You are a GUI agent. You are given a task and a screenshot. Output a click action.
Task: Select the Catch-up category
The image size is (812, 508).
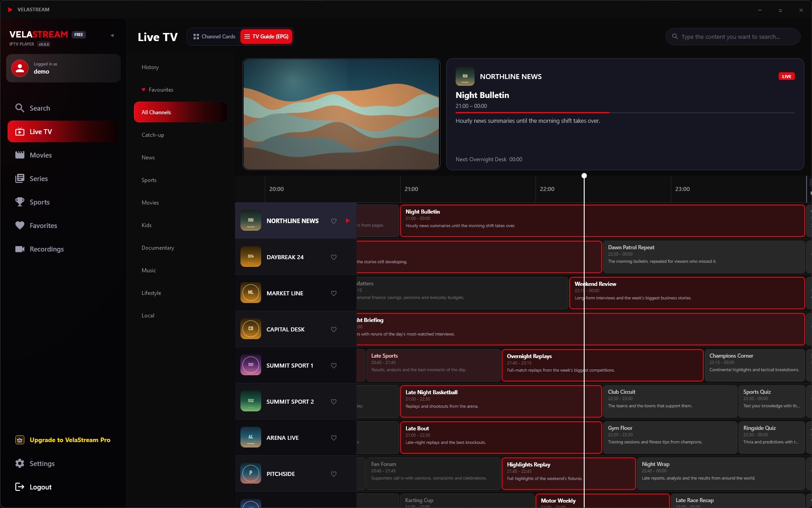click(x=180, y=135)
